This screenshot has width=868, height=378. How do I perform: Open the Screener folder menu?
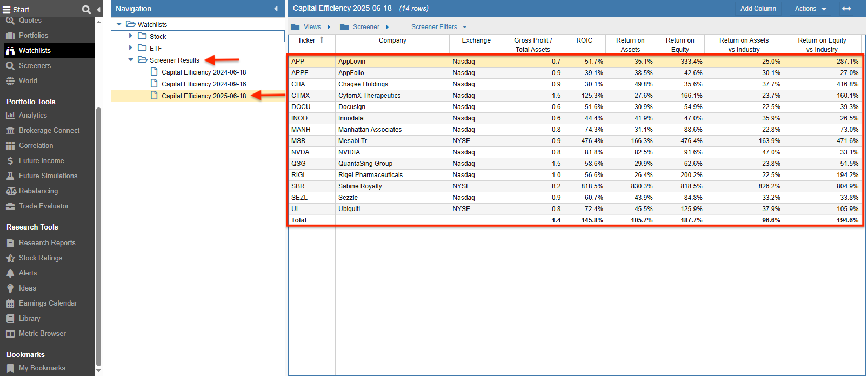tap(364, 27)
